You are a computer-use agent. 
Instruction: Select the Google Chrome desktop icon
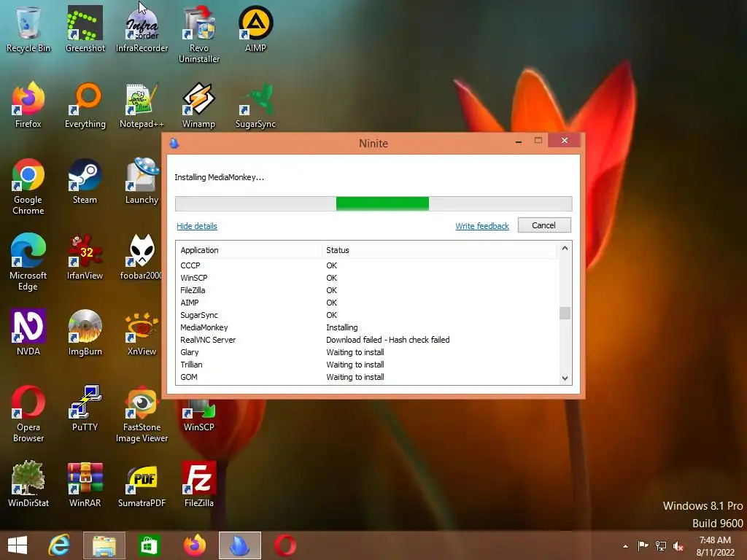click(28, 186)
